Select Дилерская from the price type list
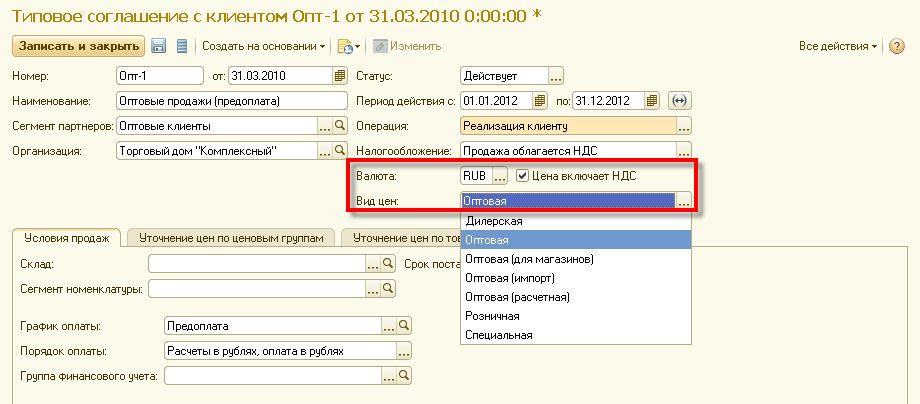 pyautogui.click(x=494, y=221)
